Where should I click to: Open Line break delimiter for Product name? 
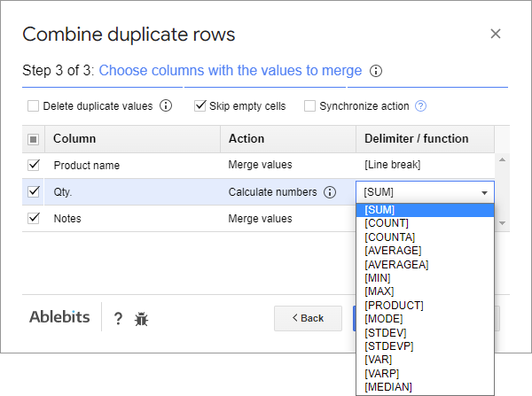click(424, 165)
